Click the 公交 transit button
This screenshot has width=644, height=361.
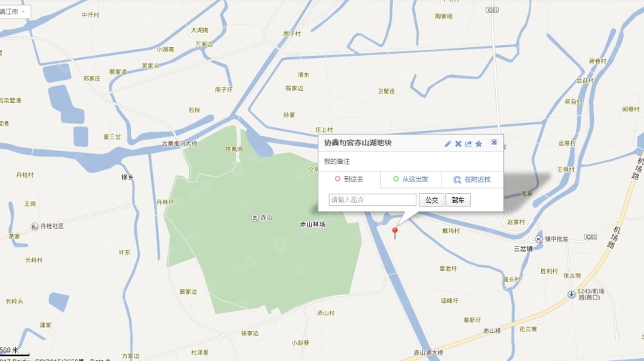click(x=431, y=199)
